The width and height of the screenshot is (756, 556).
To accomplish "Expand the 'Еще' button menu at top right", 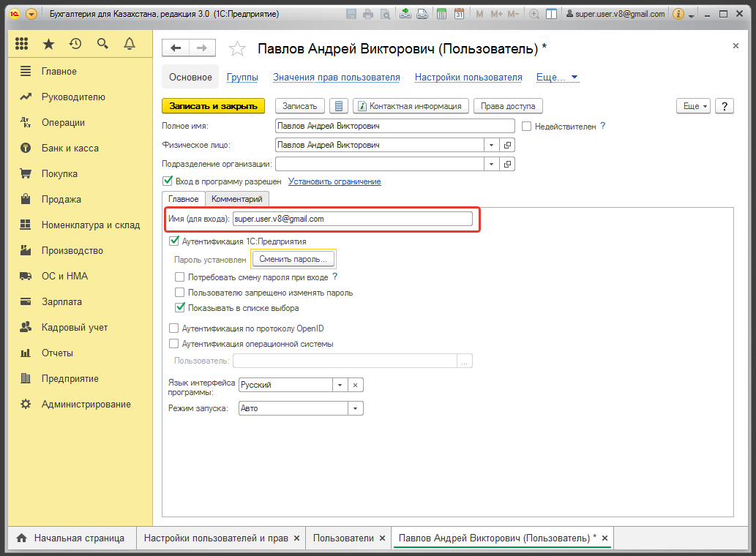I will [x=694, y=106].
